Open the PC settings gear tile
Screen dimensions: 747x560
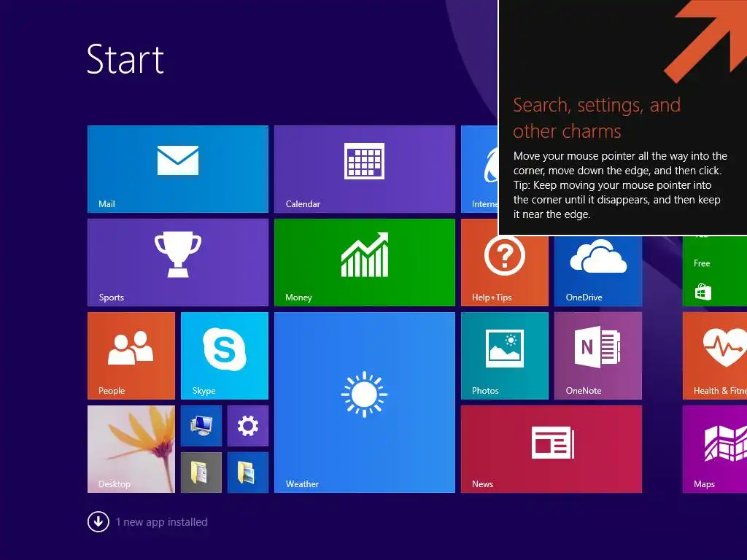pos(248,426)
